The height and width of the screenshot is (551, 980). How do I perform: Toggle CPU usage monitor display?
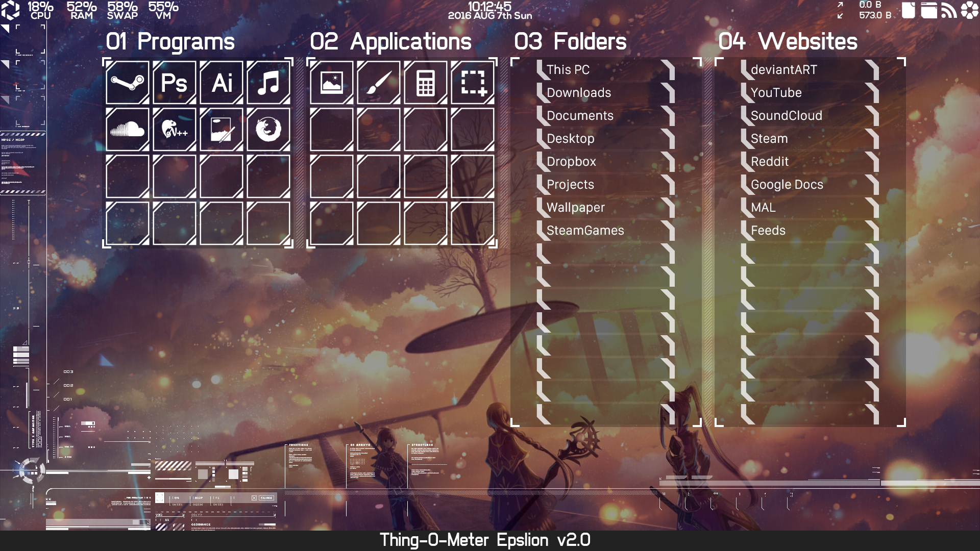pos(37,10)
